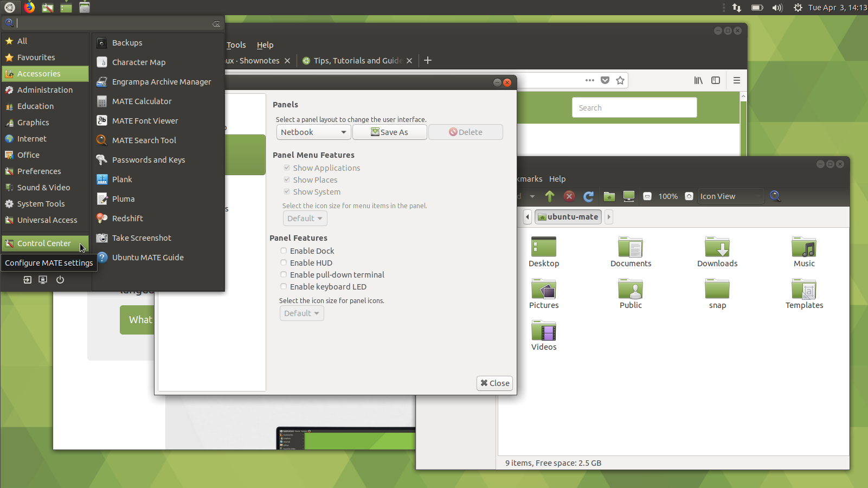Click the menu search text field
Image resolution: width=868 pixels, height=488 pixels.
point(114,23)
